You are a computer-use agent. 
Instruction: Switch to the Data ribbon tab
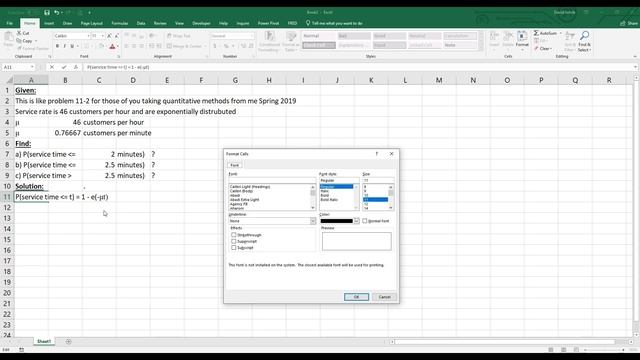coord(141,23)
